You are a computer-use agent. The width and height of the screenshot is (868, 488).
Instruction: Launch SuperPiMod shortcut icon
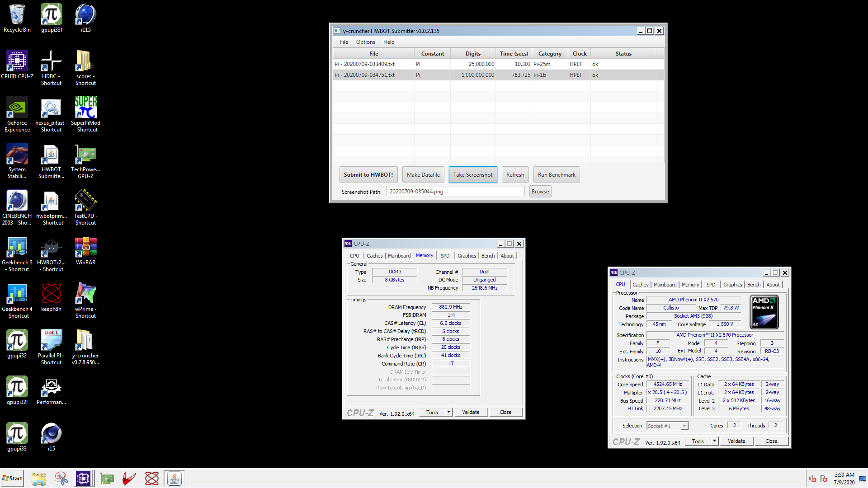[86, 114]
